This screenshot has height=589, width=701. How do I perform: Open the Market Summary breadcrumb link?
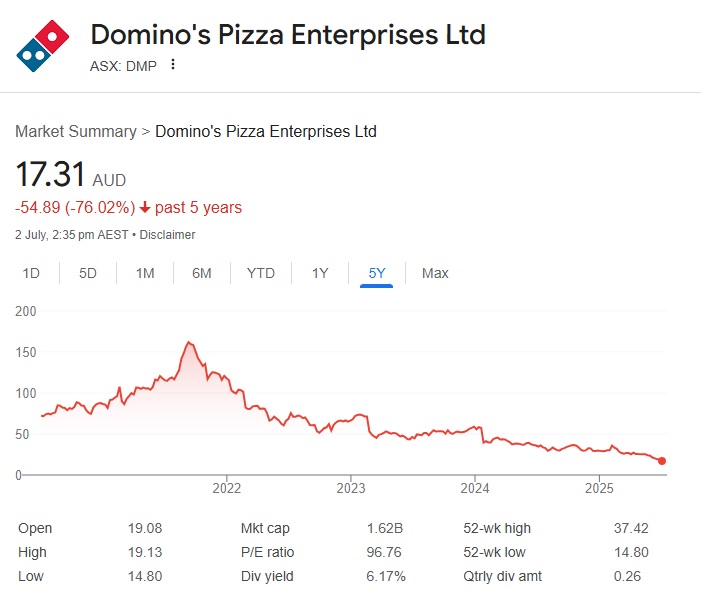click(76, 131)
